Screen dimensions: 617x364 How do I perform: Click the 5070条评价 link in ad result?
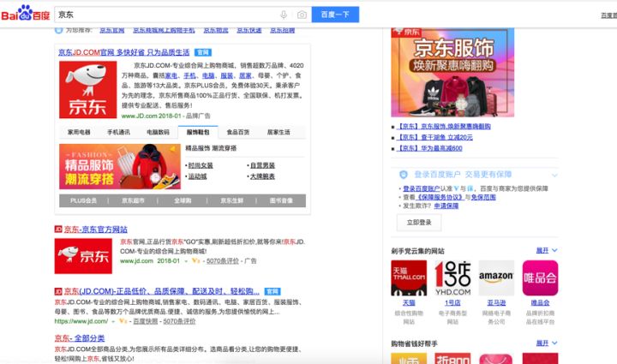pyautogui.click(x=222, y=260)
